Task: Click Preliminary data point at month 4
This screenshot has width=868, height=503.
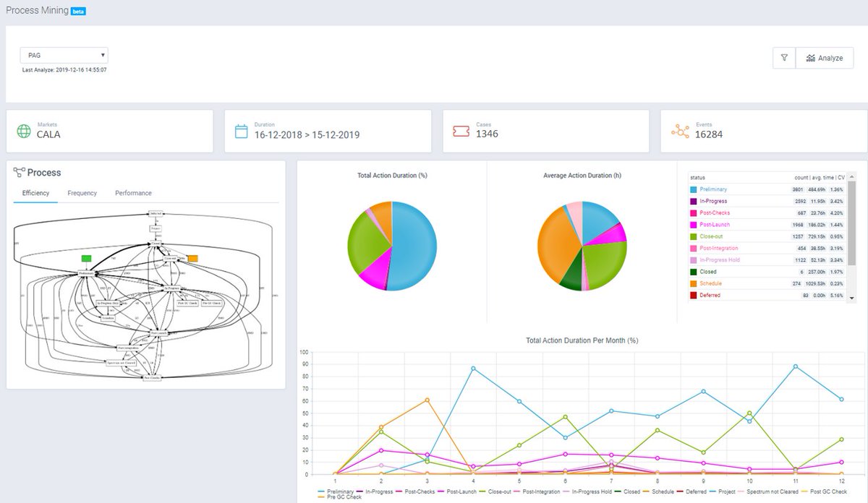Action: pyautogui.click(x=473, y=368)
